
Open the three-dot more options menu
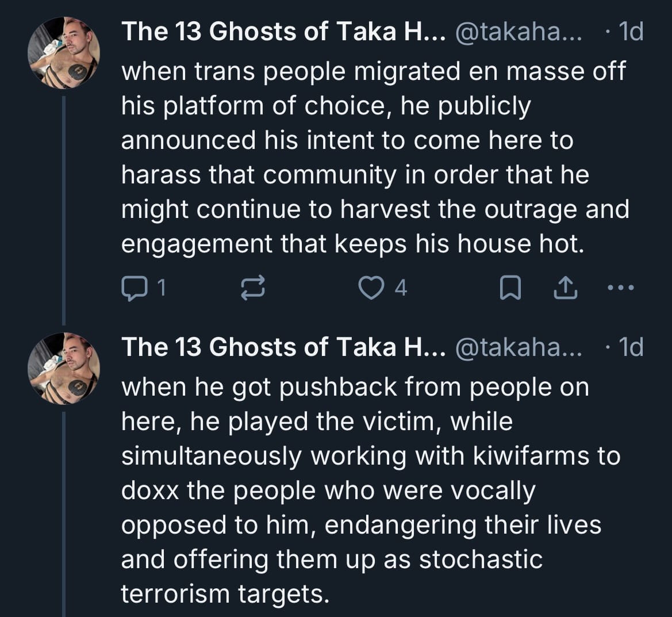[621, 288]
